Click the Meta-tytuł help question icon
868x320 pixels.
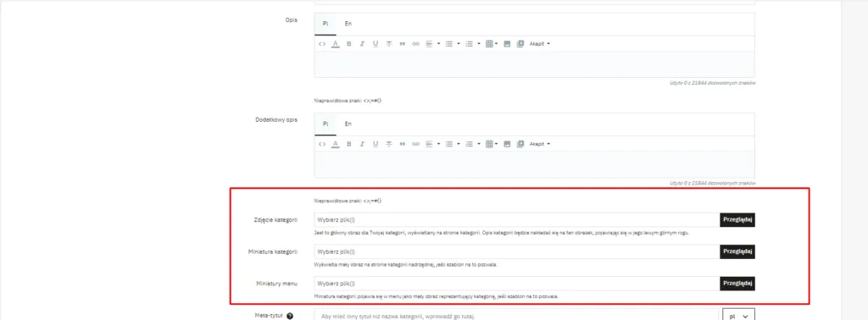coord(290,316)
